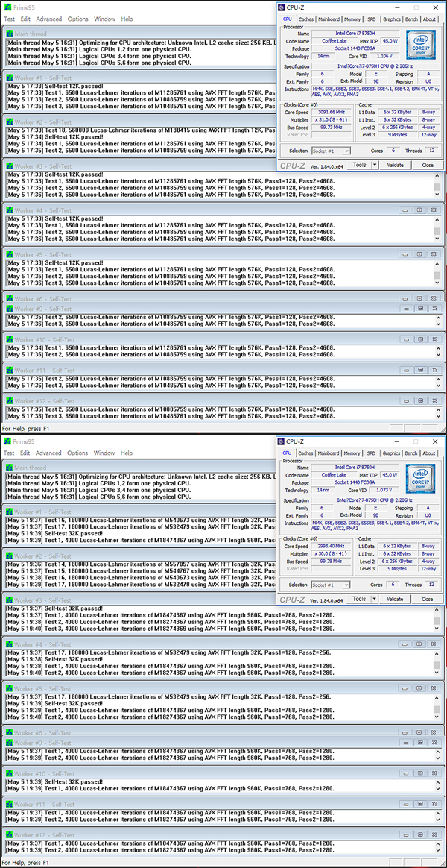
Task: Click Multiplier value x 31.0 (8 - 41)
Action: coord(332,119)
